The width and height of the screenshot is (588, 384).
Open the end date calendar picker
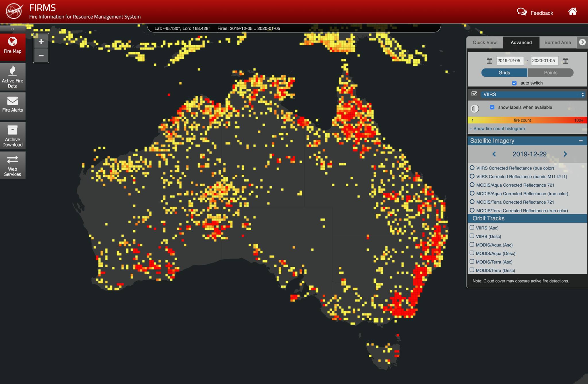(565, 61)
